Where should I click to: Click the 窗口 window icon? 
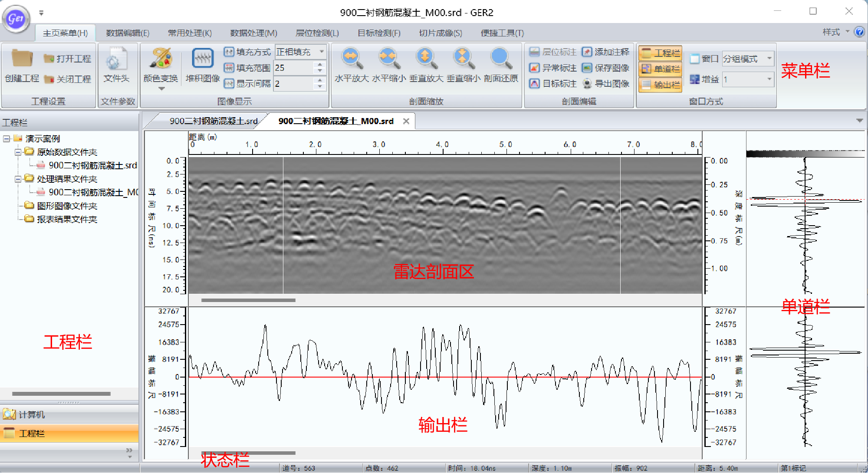coord(694,59)
